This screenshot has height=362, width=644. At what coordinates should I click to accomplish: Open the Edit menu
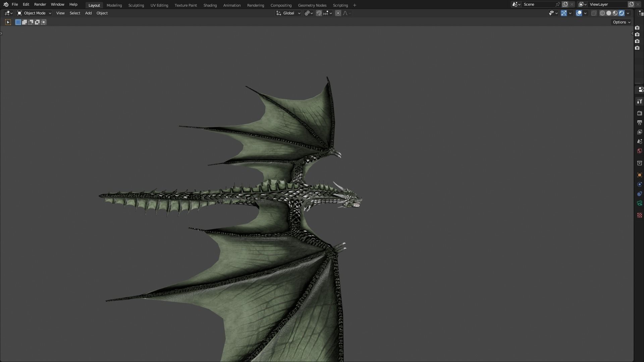(x=26, y=4)
